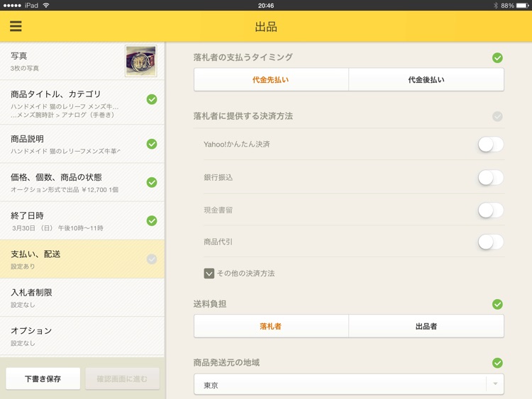
Task: Choose 代金後払い payment timing
Action: click(x=426, y=79)
